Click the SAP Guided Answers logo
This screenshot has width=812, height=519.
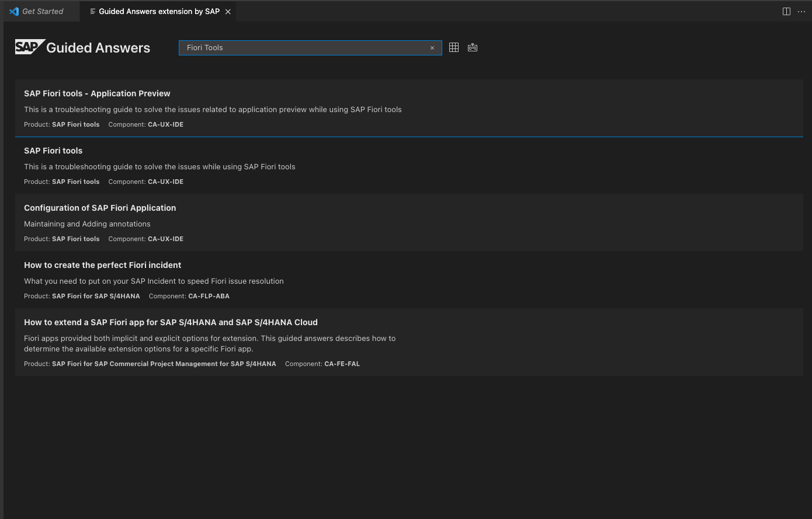coord(82,47)
